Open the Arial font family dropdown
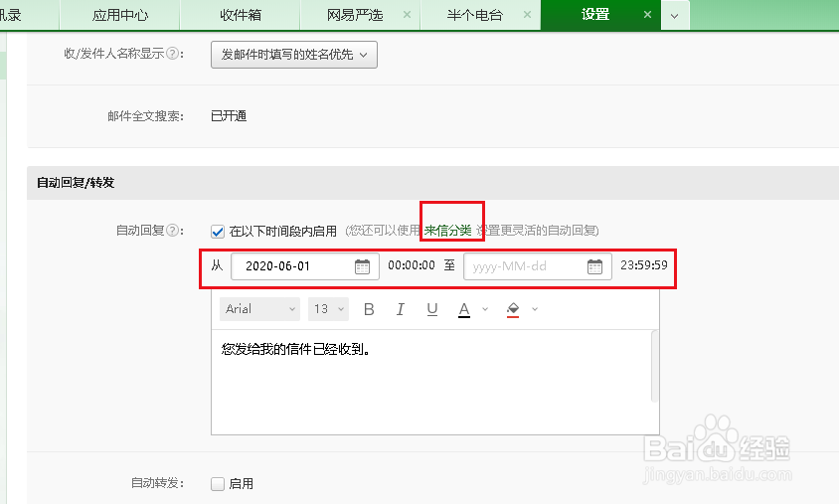The width and height of the screenshot is (839, 504). 259,309
